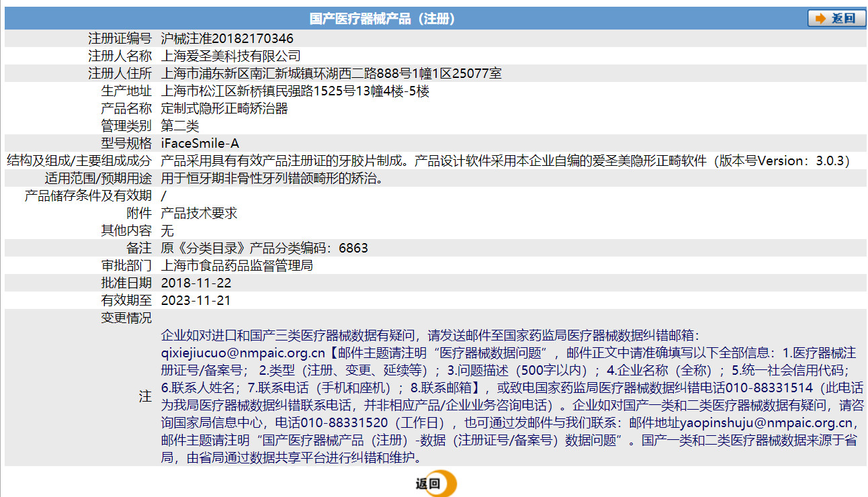The height and width of the screenshot is (497, 868).
Task: Click the label 有效期至
Action: (x=126, y=301)
